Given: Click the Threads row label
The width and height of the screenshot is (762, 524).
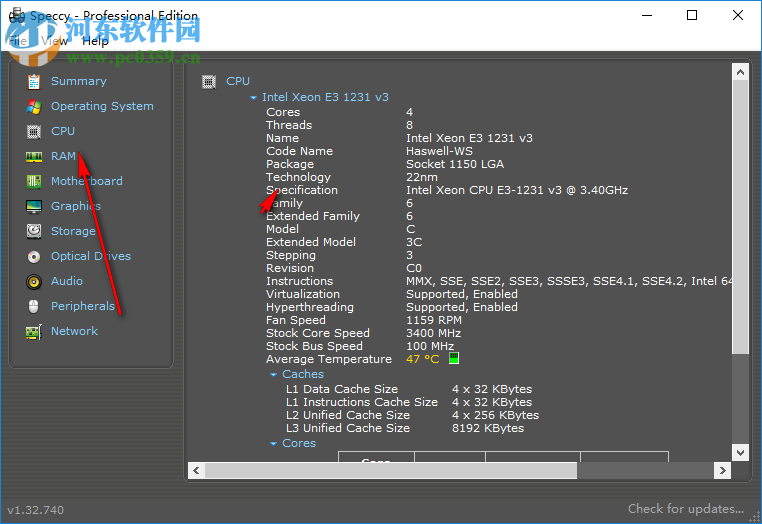Looking at the screenshot, I should tap(289, 125).
